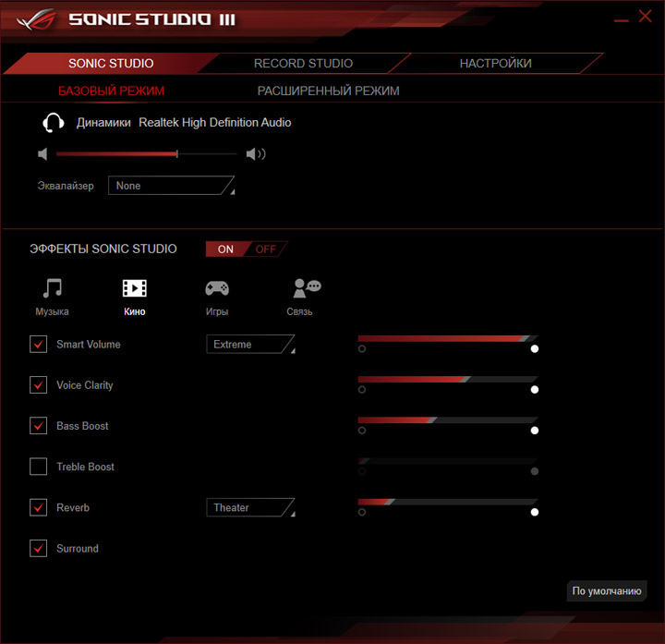Turn off the Reverb checkbox
Viewport: 665px width, 644px height.
38,507
